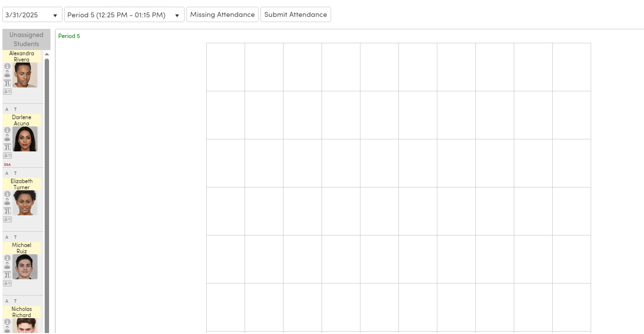Mark Michael Ruiz tardy with T
Viewport: 644px width, 334px height.
click(15, 237)
